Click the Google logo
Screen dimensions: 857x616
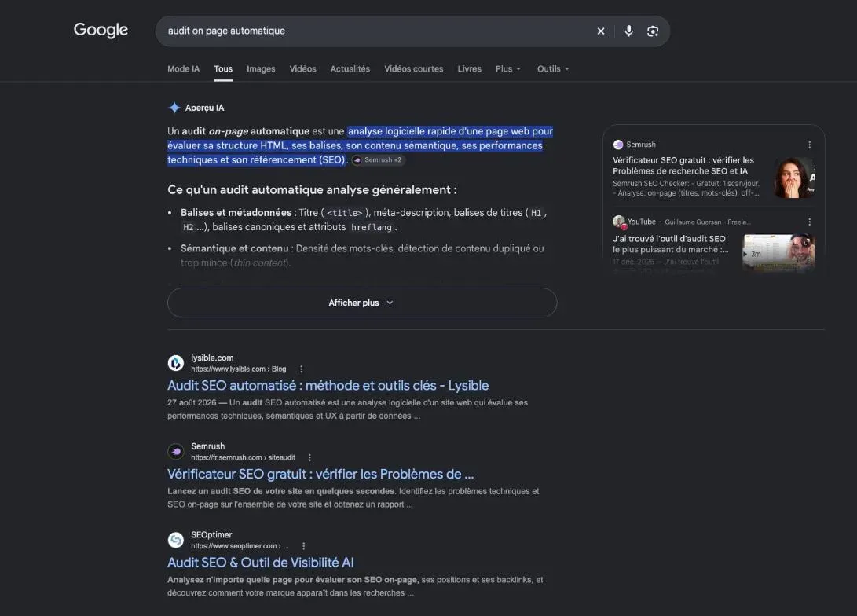pos(101,30)
